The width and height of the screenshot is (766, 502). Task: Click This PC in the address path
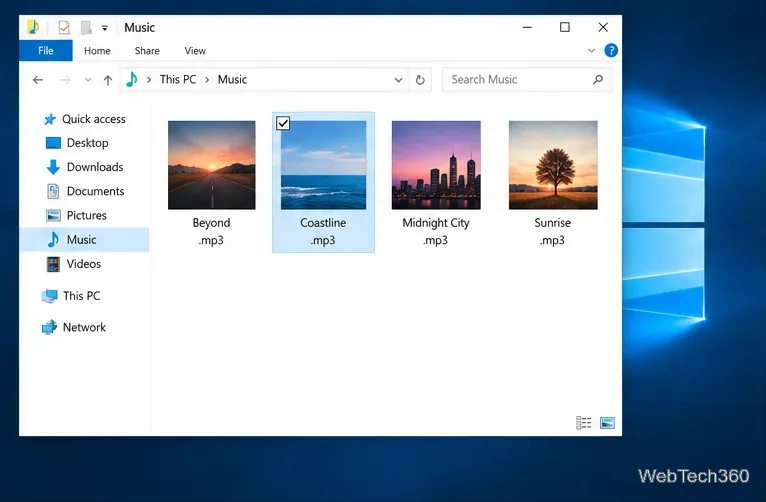tap(178, 79)
